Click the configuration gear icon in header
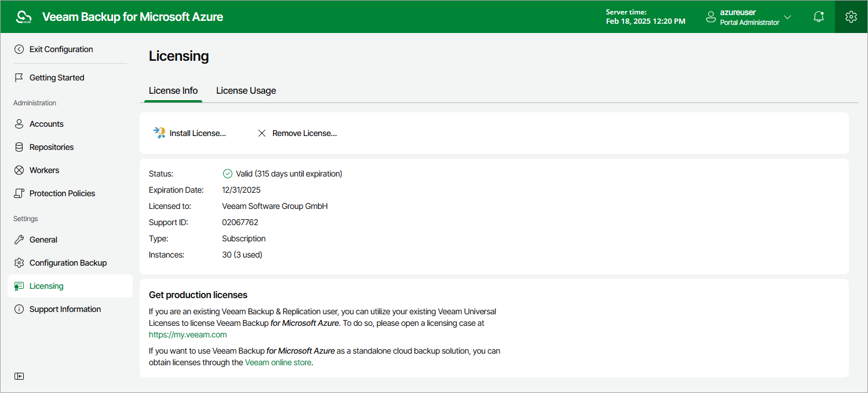This screenshot has height=393, width=868. [x=851, y=17]
